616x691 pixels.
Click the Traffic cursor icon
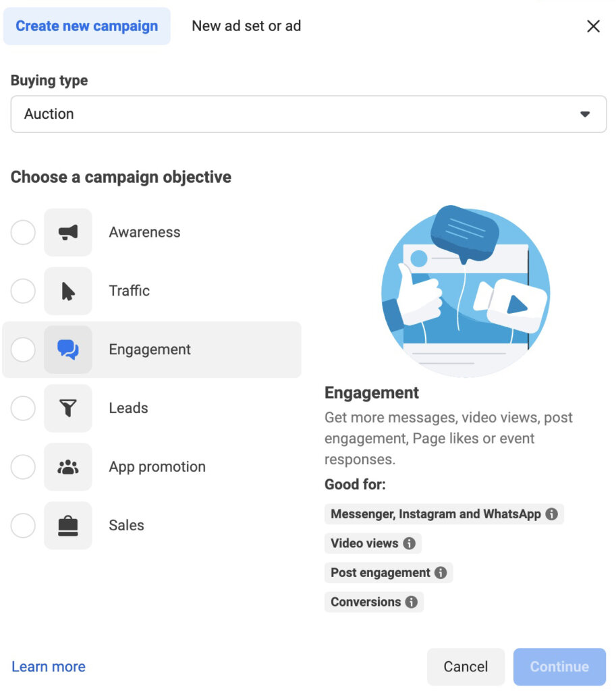(x=67, y=291)
